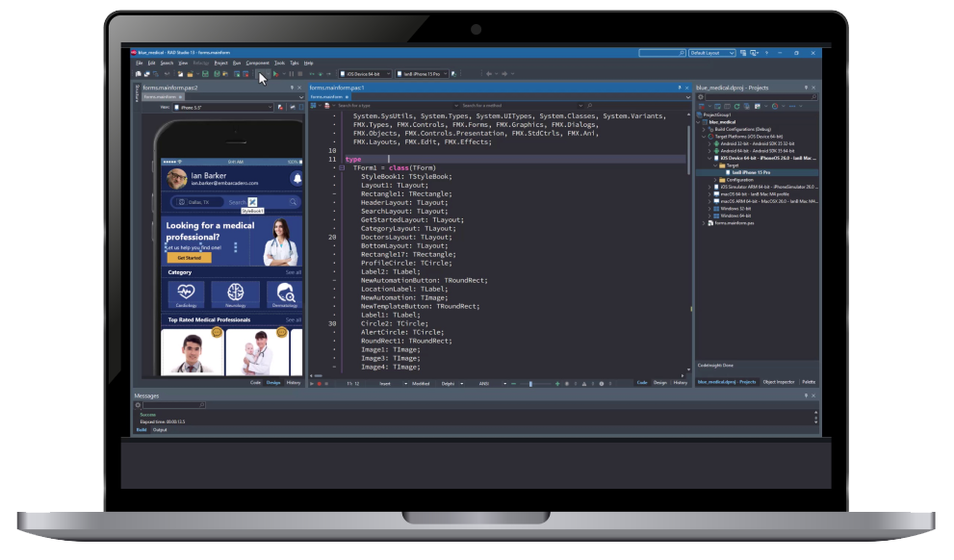Image resolution: width=954 pixels, height=560 pixels.
Task: Open the Component menu
Action: 257,63
